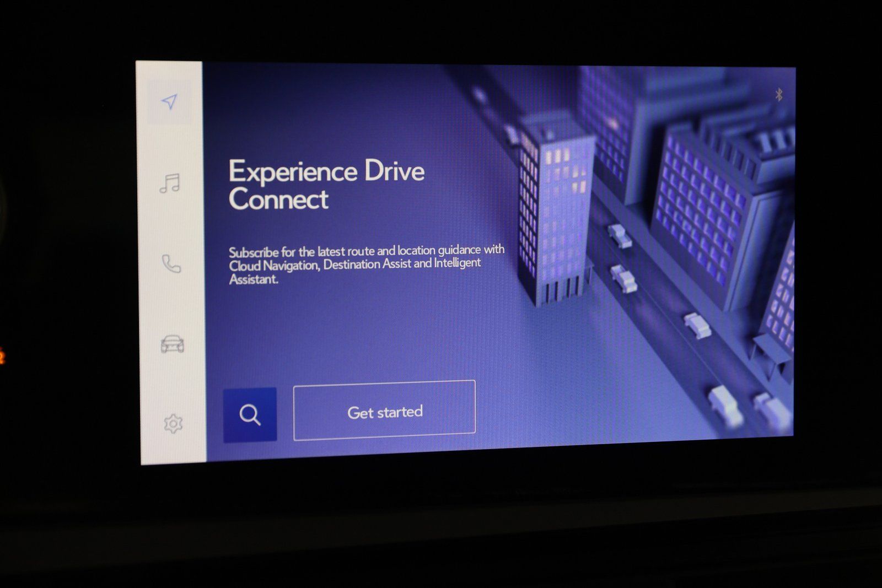Open the Vehicle car icon in sidebar
The image size is (882, 588).
[172, 343]
